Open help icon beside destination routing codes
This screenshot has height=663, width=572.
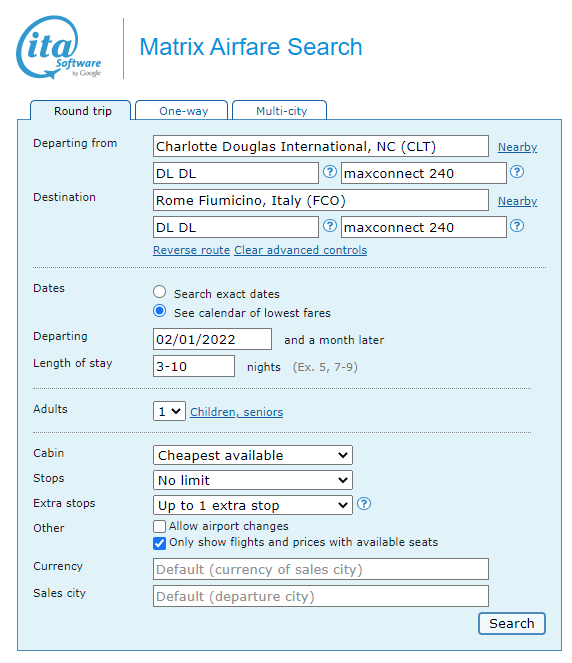(x=330, y=226)
